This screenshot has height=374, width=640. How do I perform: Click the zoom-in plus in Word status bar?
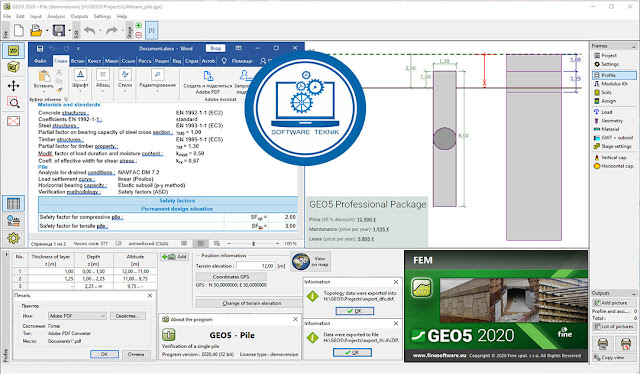pos(278,244)
